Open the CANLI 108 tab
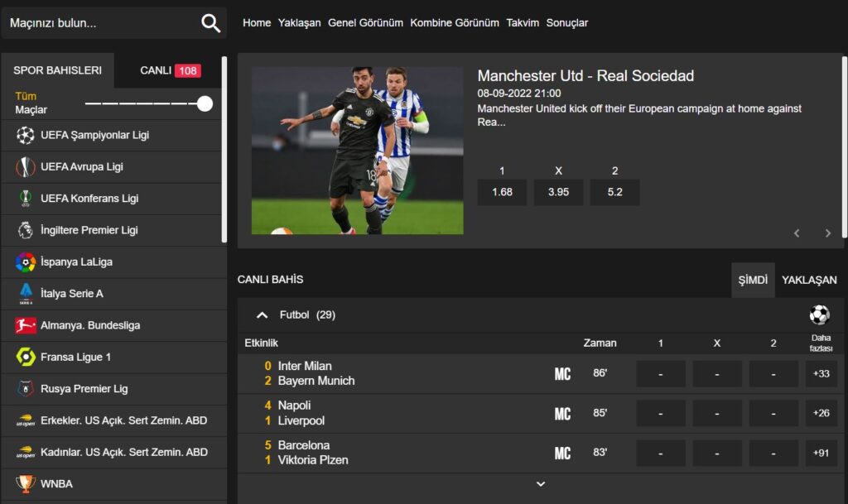Viewport: 848px width, 504px height. point(170,70)
